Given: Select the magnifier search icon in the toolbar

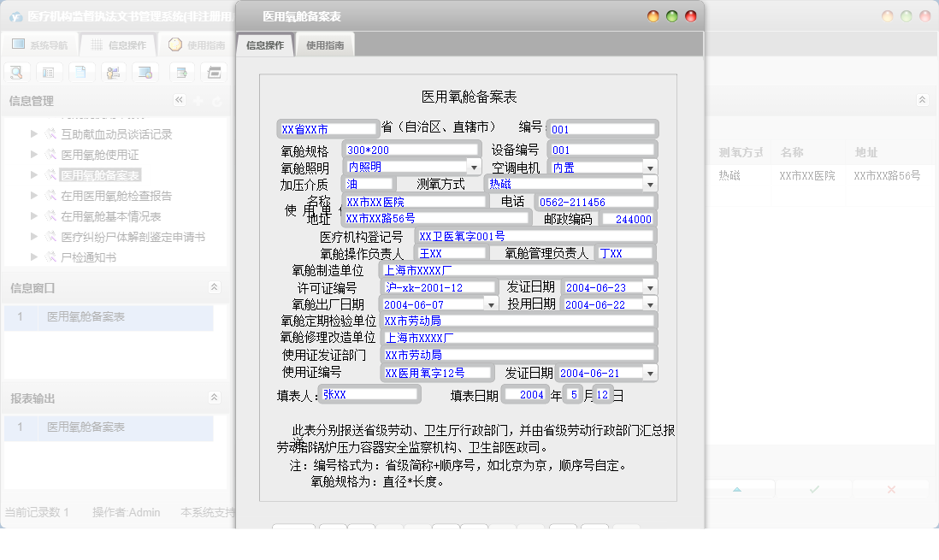Looking at the screenshot, I should [16, 72].
